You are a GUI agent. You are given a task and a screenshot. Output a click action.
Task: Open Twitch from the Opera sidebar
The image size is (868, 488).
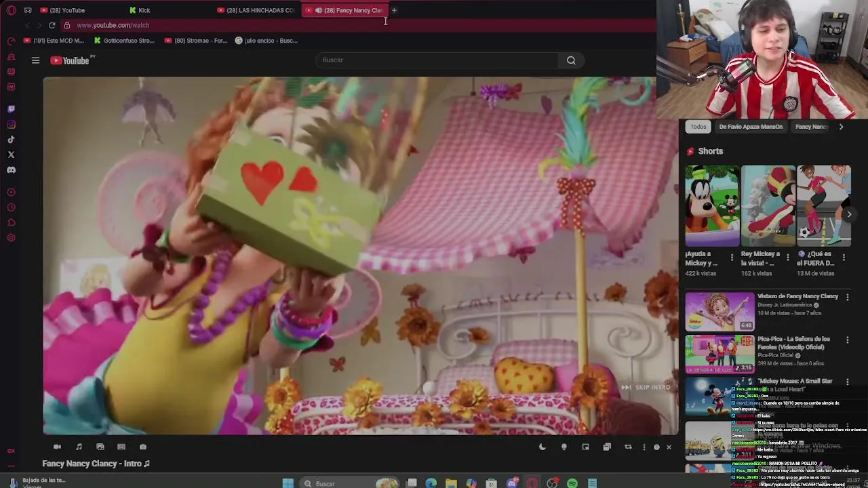11,108
